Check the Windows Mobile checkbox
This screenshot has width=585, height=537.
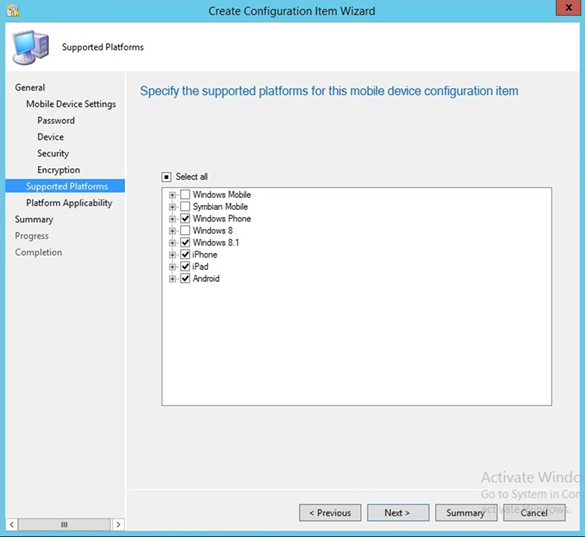pos(185,194)
